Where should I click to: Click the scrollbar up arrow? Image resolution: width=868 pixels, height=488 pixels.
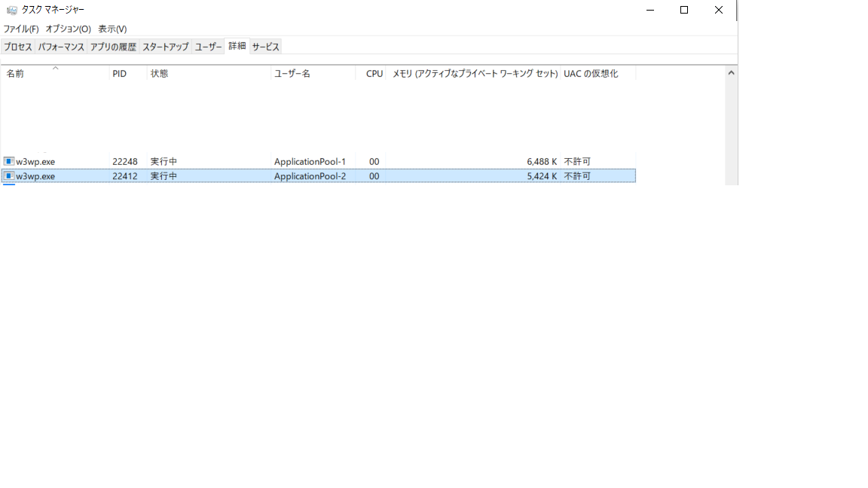730,72
